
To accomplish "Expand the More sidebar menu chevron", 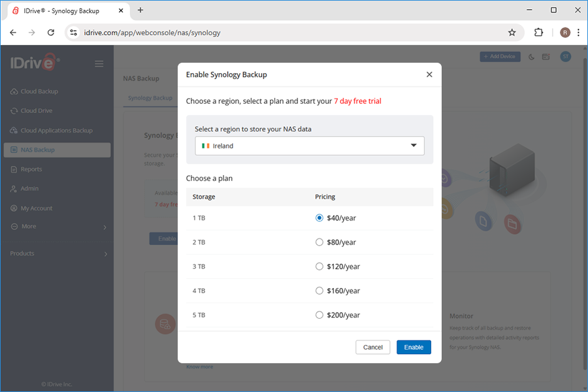I will pos(105,227).
